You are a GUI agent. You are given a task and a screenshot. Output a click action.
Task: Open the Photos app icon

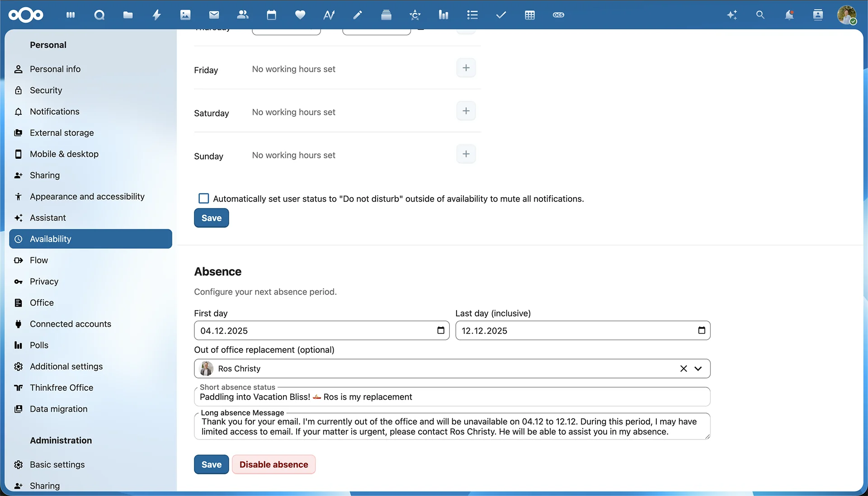pos(185,15)
